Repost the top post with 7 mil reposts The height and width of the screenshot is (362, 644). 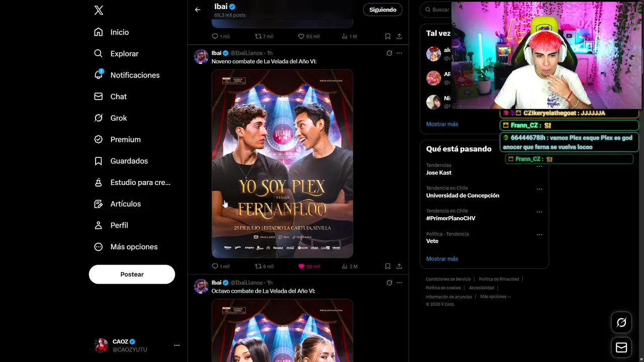tap(264, 36)
